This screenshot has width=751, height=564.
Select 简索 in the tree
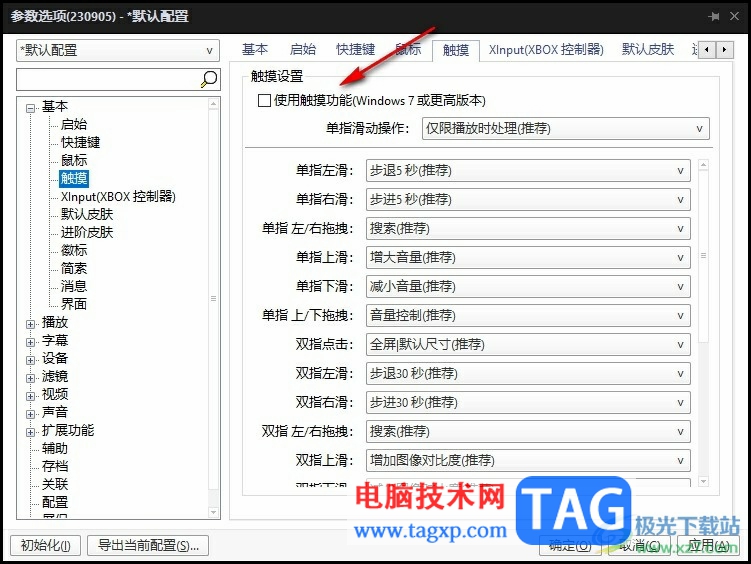pyautogui.click(x=74, y=268)
